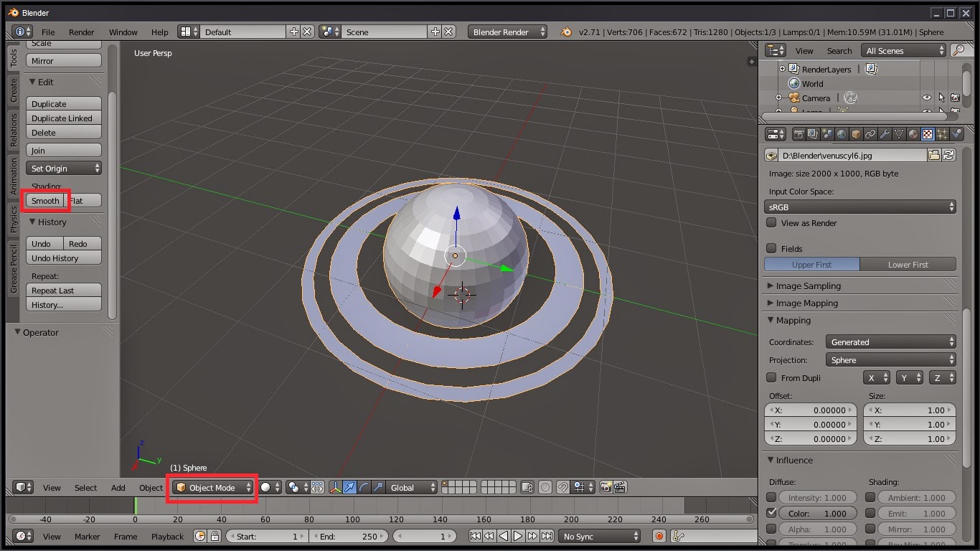The height and width of the screenshot is (551, 980).
Task: Click the Smooth shading button
Action: 45,201
